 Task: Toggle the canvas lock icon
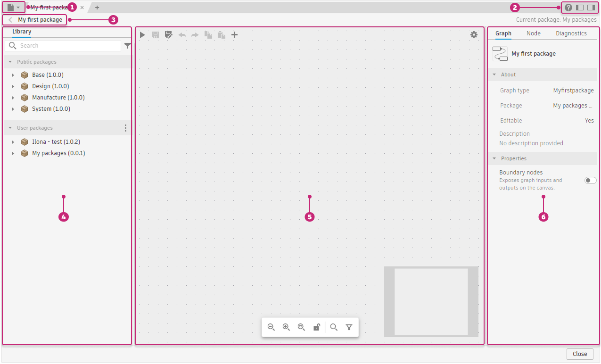tap(317, 327)
